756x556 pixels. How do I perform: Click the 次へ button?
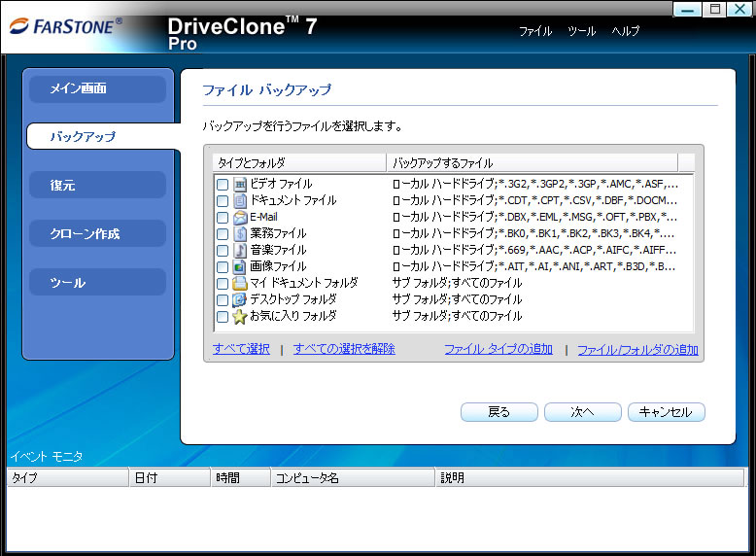[x=582, y=412]
